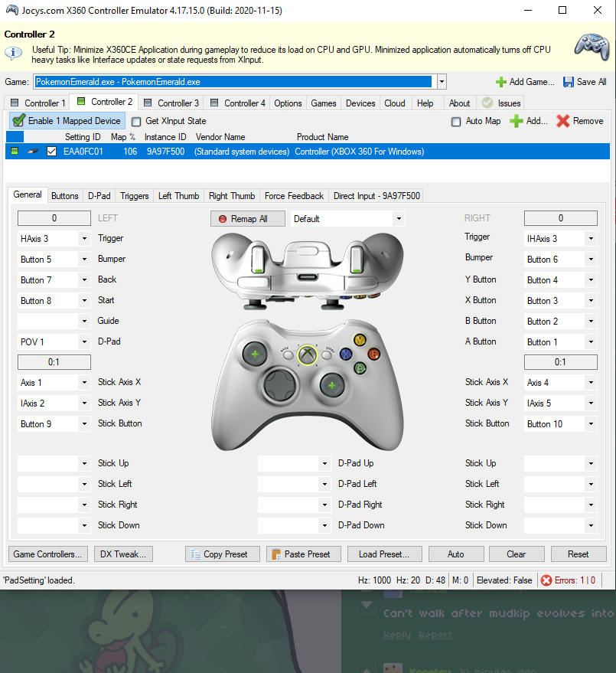Viewport: 616px width, 673px height.
Task: Expand the D-Pad POV 1 dropdown
Action: pos(84,342)
